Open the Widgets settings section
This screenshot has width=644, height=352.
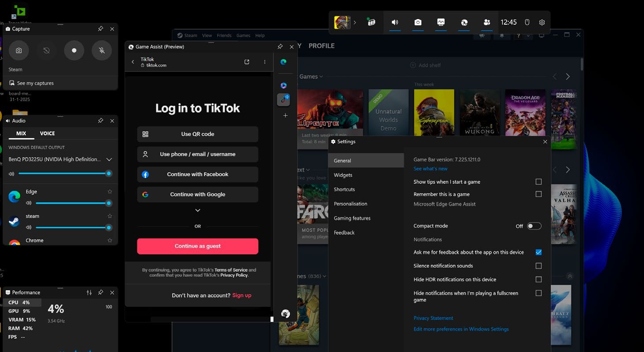tap(366, 175)
